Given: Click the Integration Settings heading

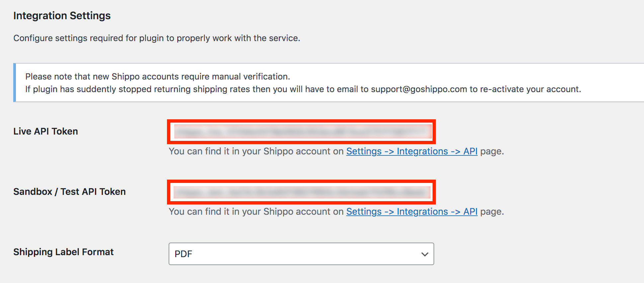Looking at the screenshot, I should point(62,15).
